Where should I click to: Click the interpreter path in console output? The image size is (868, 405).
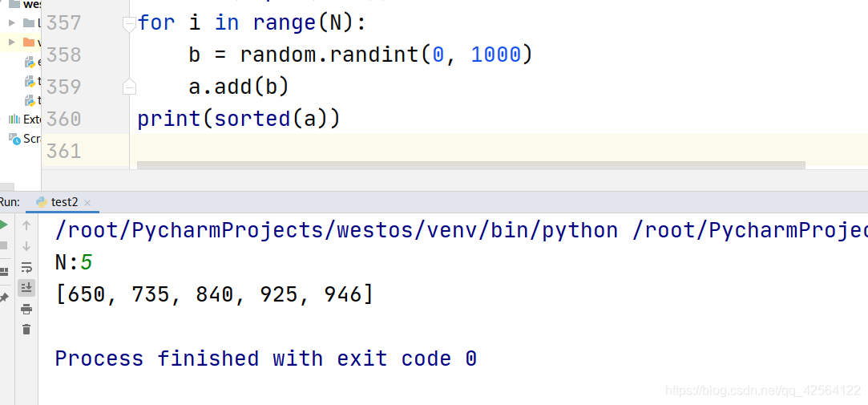coord(337,230)
